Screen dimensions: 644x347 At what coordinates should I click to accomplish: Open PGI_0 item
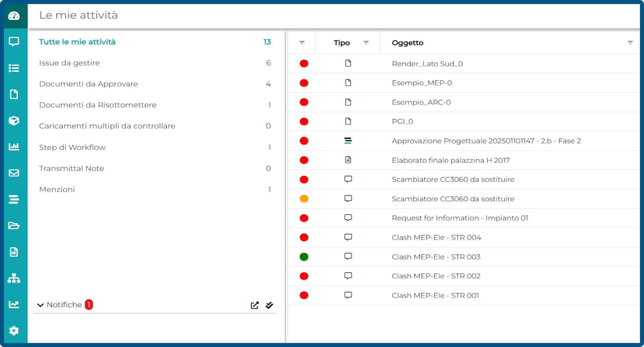pyautogui.click(x=402, y=121)
